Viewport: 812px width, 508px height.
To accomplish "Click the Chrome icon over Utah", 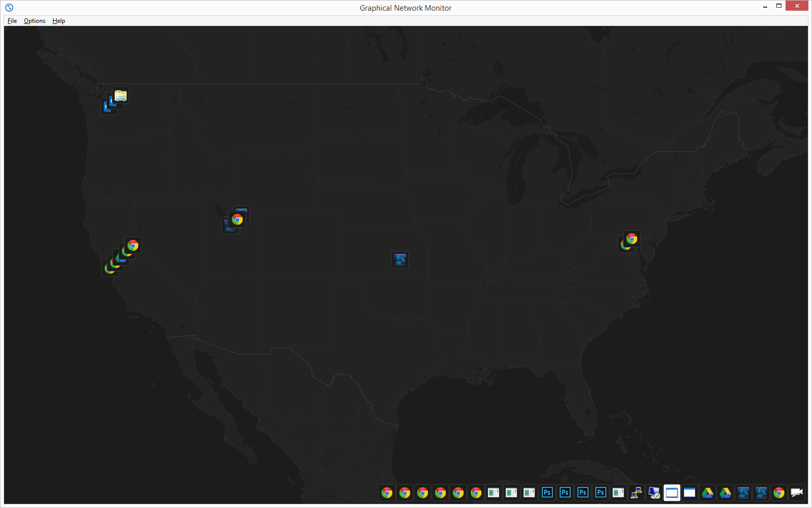I will [x=237, y=219].
